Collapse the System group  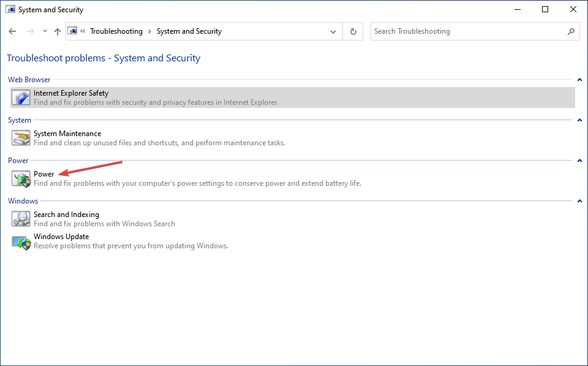click(x=579, y=120)
